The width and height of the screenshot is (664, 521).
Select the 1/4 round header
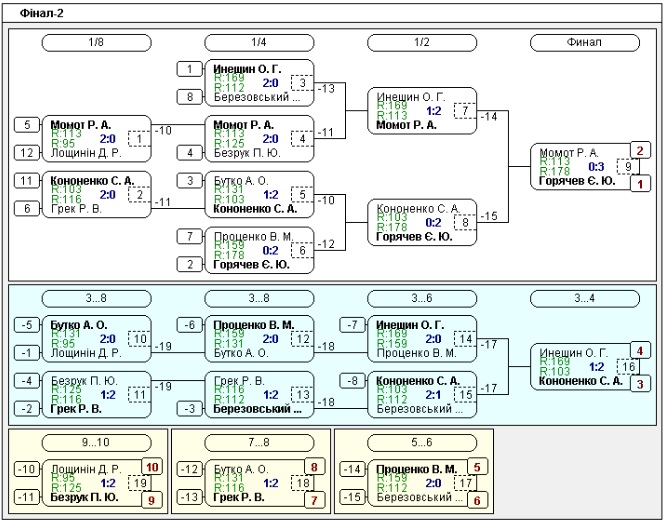point(259,43)
